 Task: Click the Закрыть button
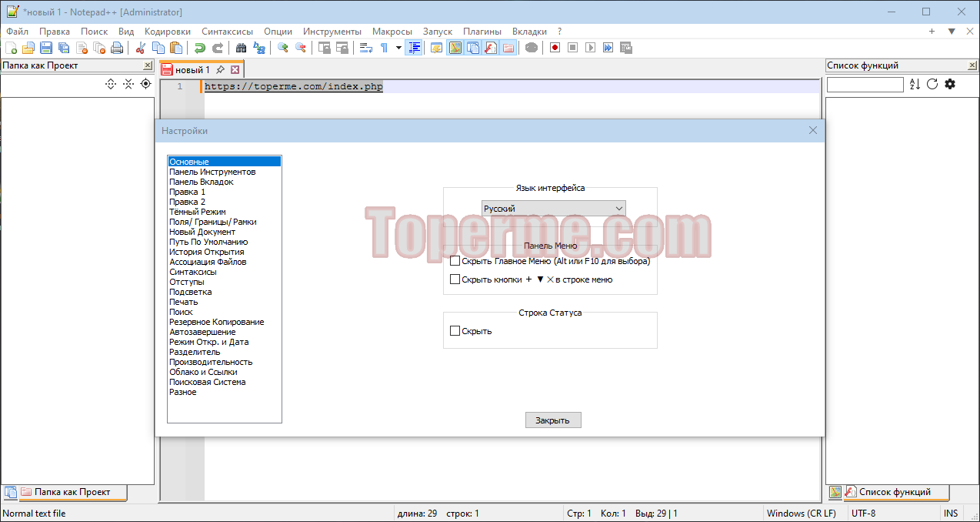(x=553, y=420)
